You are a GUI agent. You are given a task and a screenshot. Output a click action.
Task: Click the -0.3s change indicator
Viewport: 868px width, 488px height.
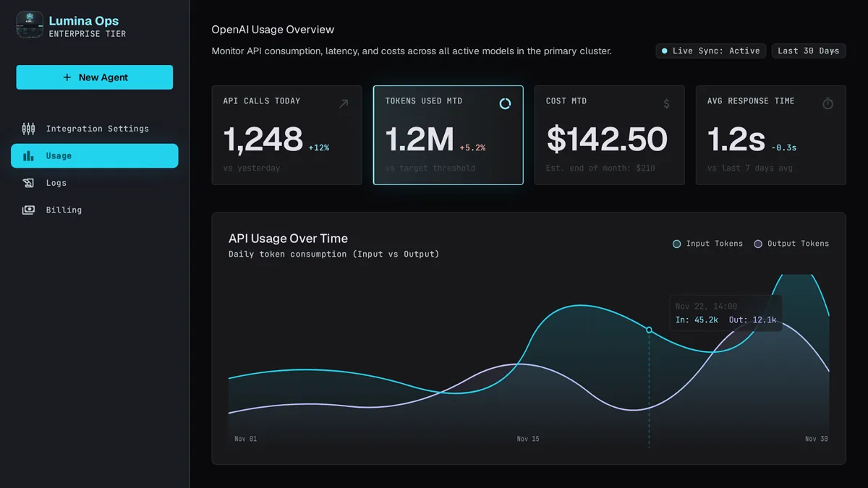(783, 147)
